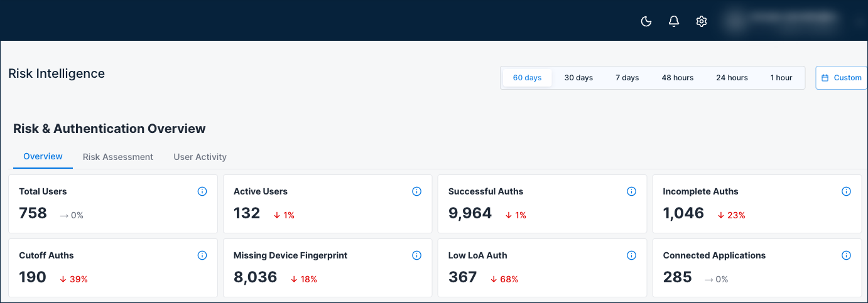Click the Risk Intelligence page title
The width and height of the screenshot is (868, 303).
coord(57,73)
